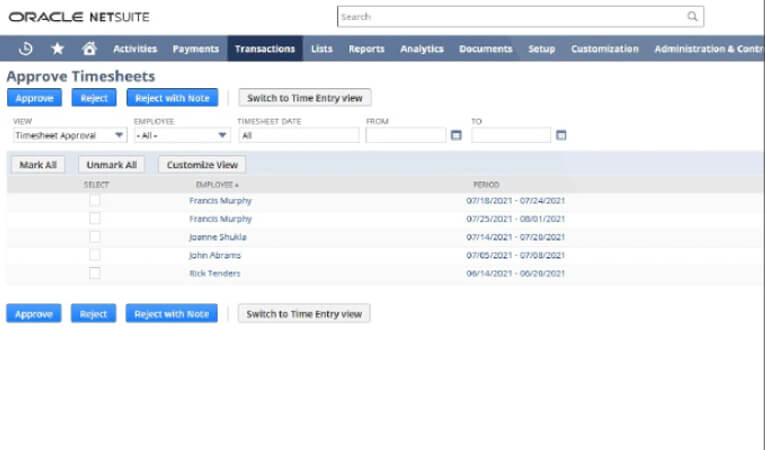765x450 pixels.
Task: Select the first Francis Murphy timesheet checkbox
Action: 95,201
